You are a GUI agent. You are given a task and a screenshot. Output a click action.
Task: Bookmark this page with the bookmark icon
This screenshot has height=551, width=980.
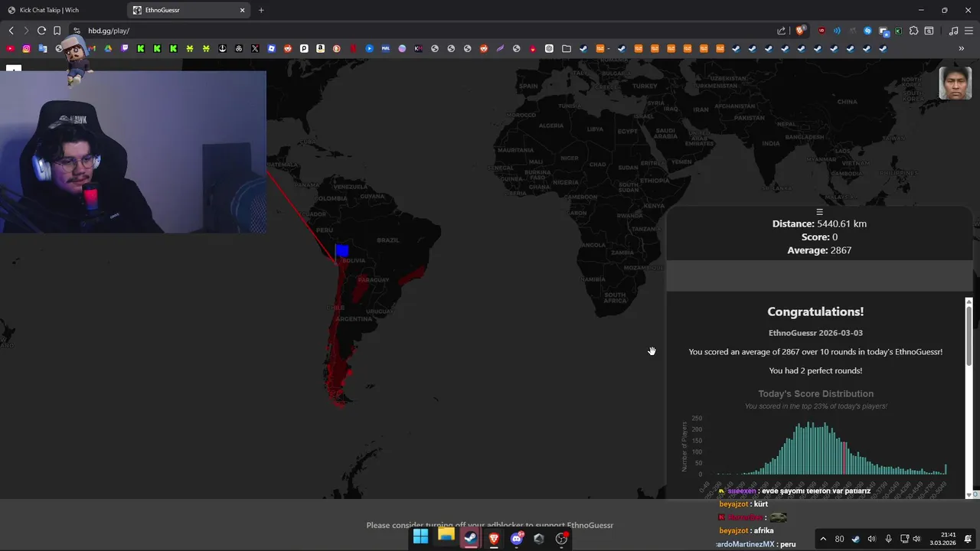click(x=57, y=31)
